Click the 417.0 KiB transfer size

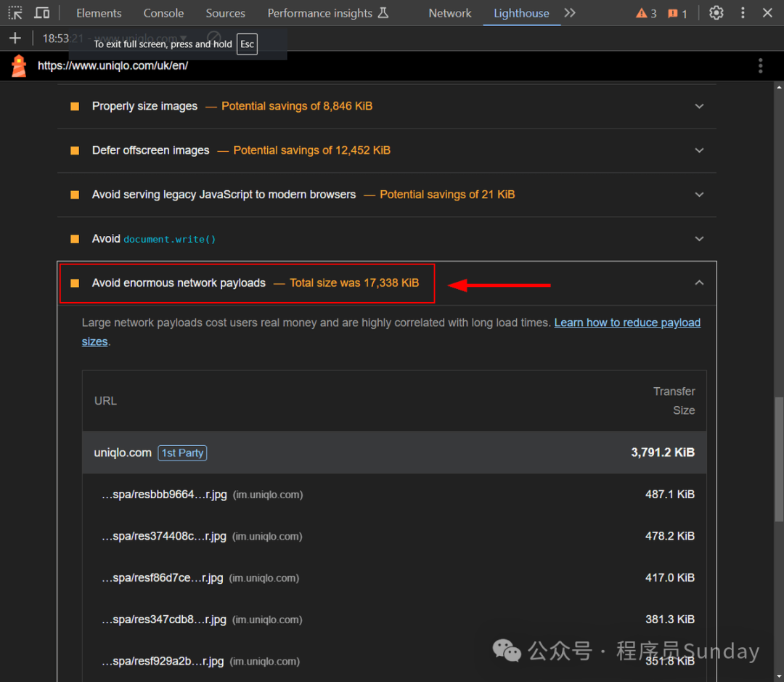pyautogui.click(x=669, y=577)
